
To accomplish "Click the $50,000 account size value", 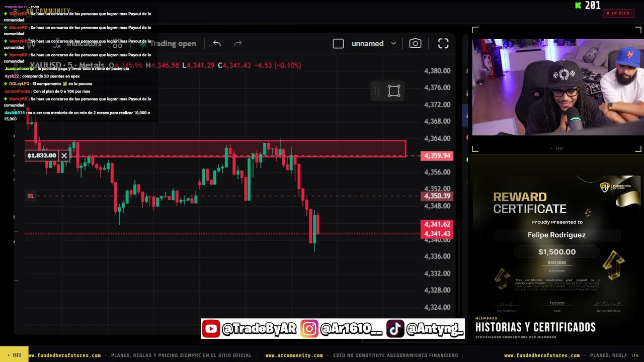I will (x=556, y=262).
